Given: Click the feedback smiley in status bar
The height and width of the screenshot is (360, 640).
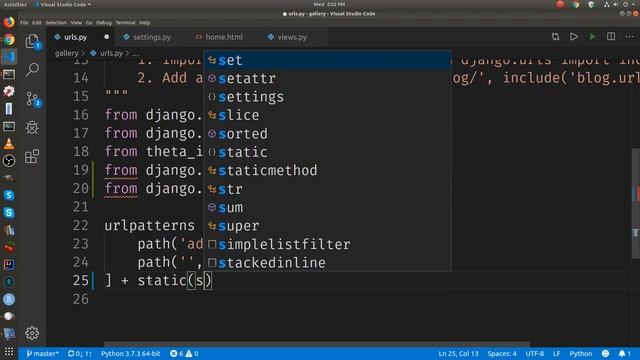Looking at the screenshot, I should pos(605,353).
